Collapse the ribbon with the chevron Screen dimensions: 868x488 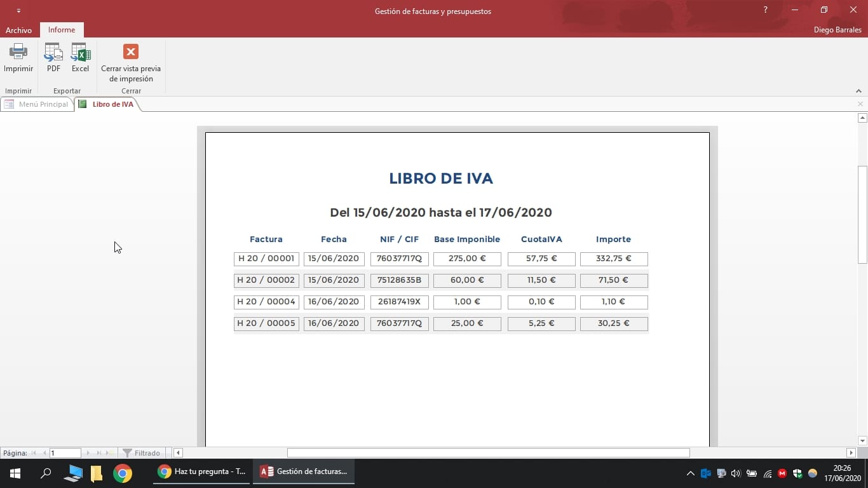(859, 91)
